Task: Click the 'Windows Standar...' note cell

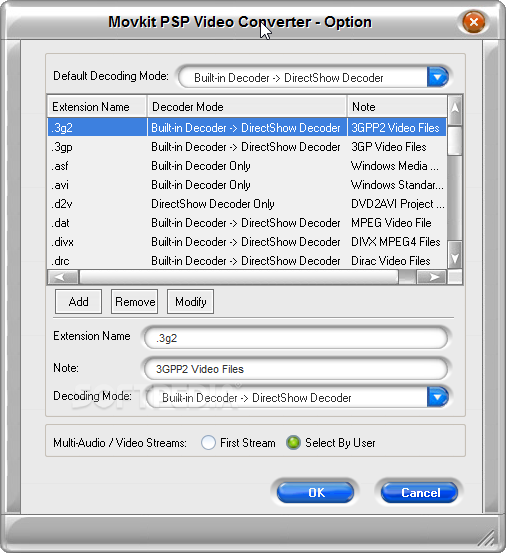Action: pos(397,185)
